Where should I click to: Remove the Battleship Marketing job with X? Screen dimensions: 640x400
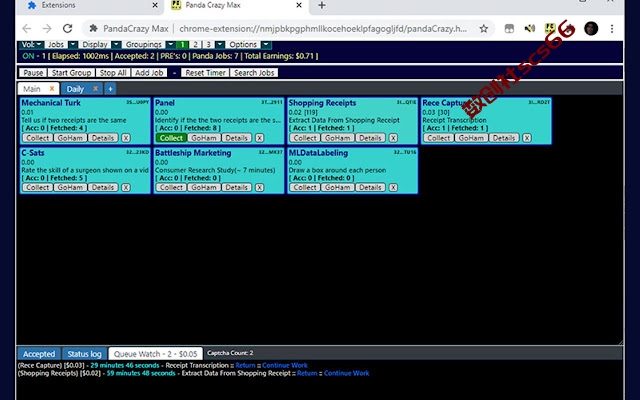(x=259, y=187)
